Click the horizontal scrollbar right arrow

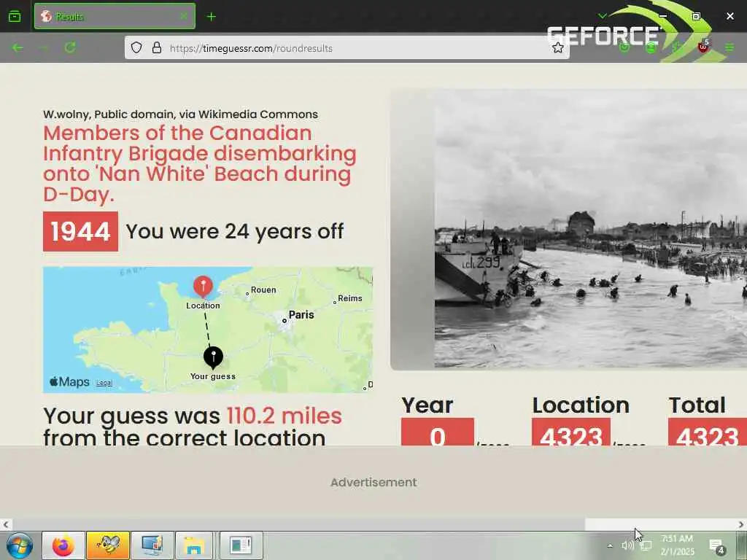[x=741, y=524]
